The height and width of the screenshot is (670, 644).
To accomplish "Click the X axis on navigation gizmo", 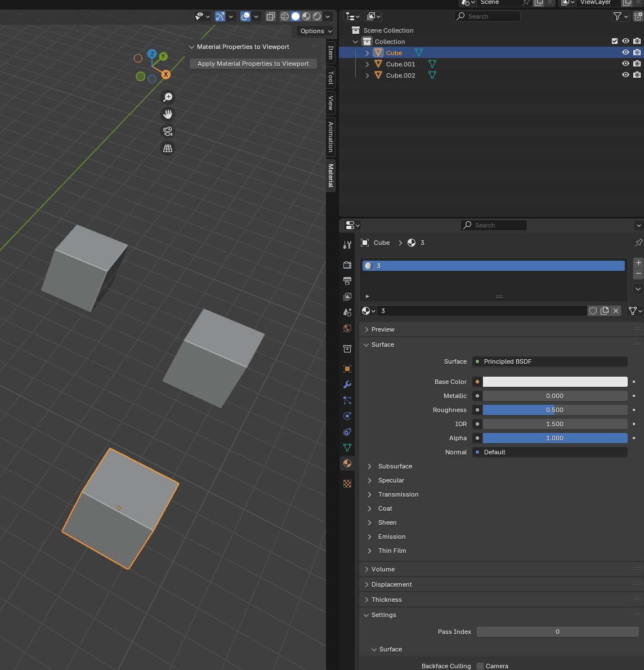I will coord(166,74).
